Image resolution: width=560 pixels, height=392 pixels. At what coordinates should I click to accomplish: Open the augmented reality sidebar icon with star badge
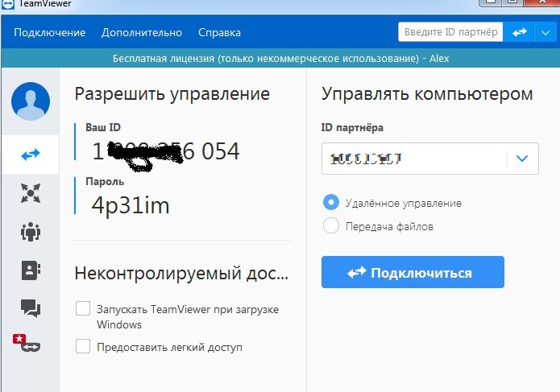[27, 343]
